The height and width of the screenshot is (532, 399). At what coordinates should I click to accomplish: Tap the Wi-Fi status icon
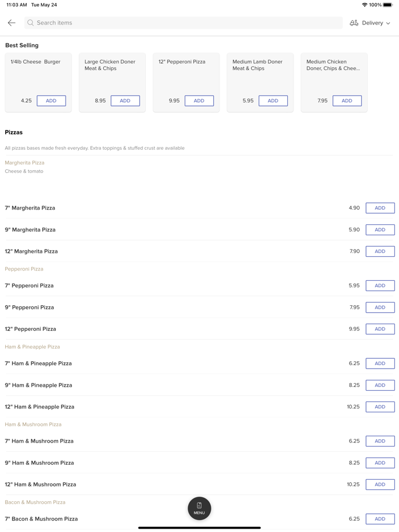[364, 5]
